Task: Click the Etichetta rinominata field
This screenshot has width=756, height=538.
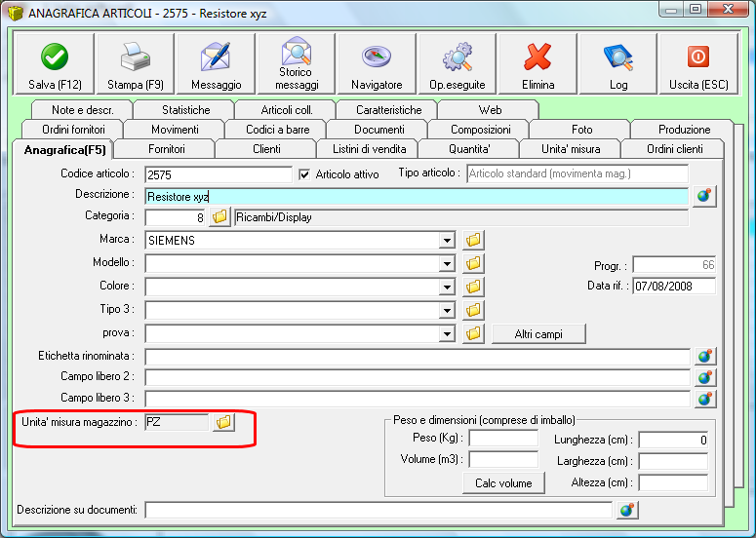Action: point(418,357)
